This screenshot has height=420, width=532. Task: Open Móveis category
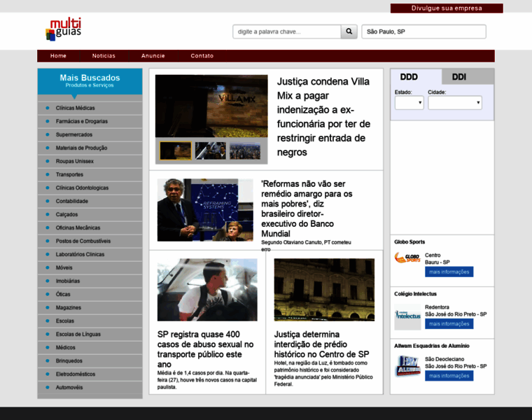pos(90,267)
